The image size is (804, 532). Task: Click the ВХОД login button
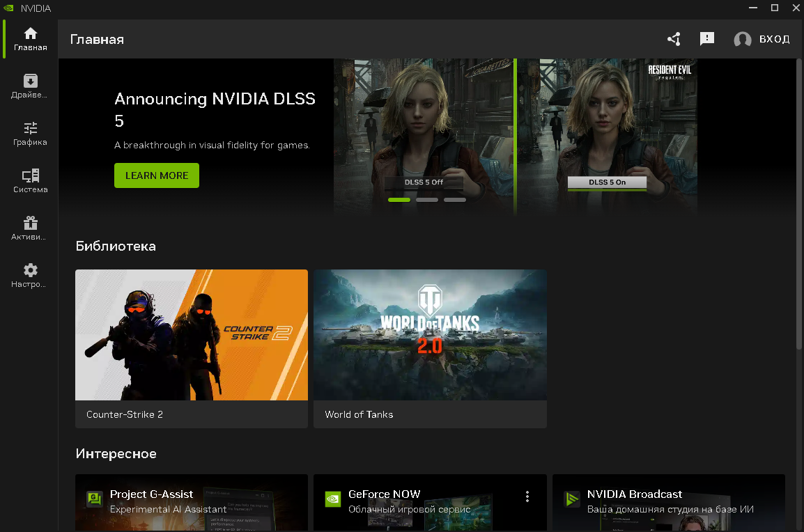[774, 39]
